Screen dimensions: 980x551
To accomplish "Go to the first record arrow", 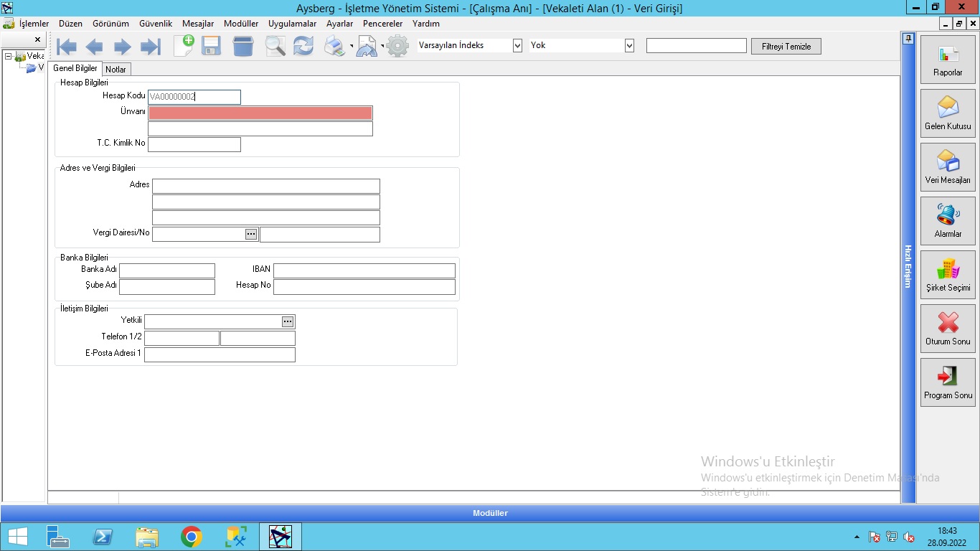I will point(67,47).
